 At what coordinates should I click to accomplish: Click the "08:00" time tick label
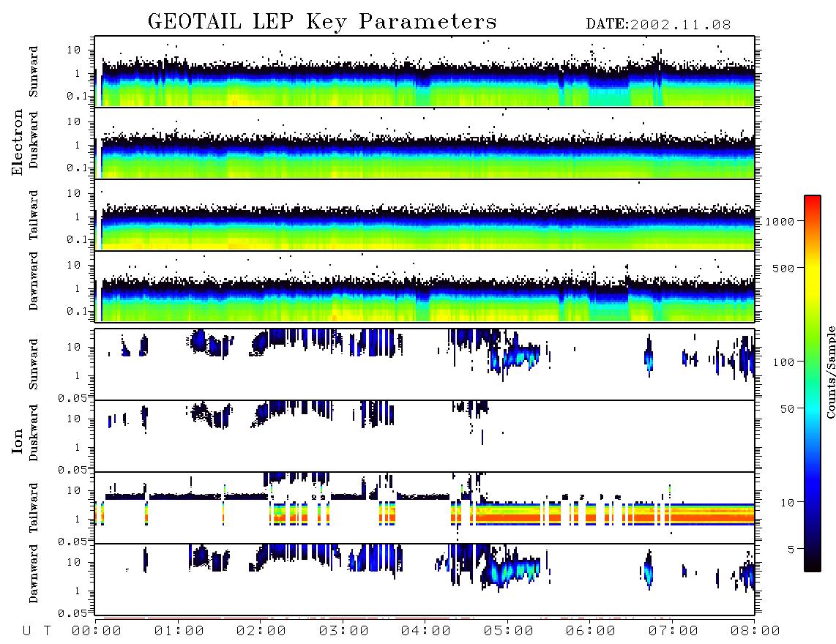(x=755, y=632)
